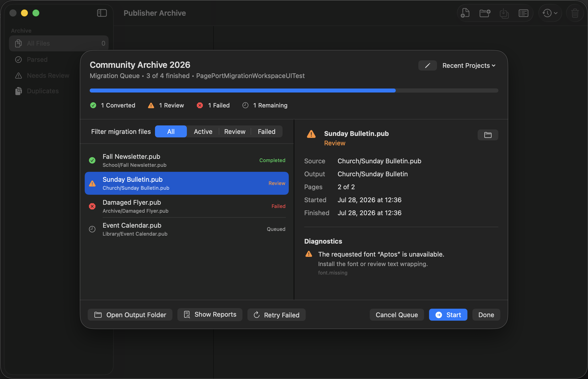Click detail header warning icon
This screenshot has height=379, width=588.
click(x=311, y=134)
